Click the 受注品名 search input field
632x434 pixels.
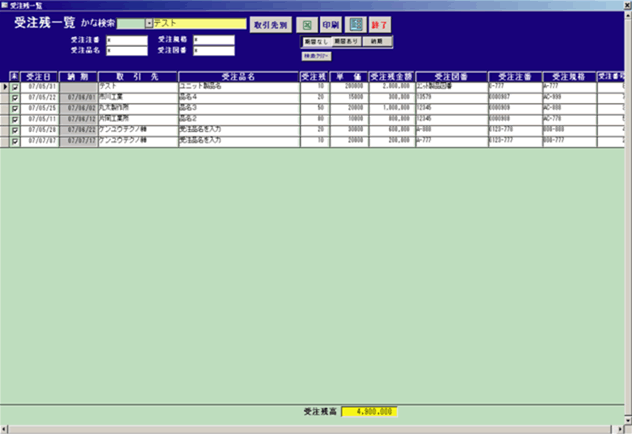tap(126, 49)
